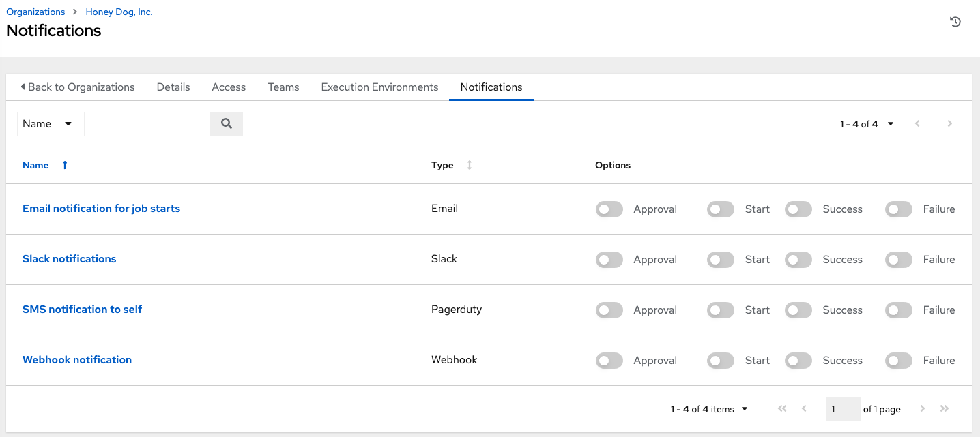The image size is (980, 437).
Task: Click the previous page arrow near top pagination
Action: pos(917,123)
